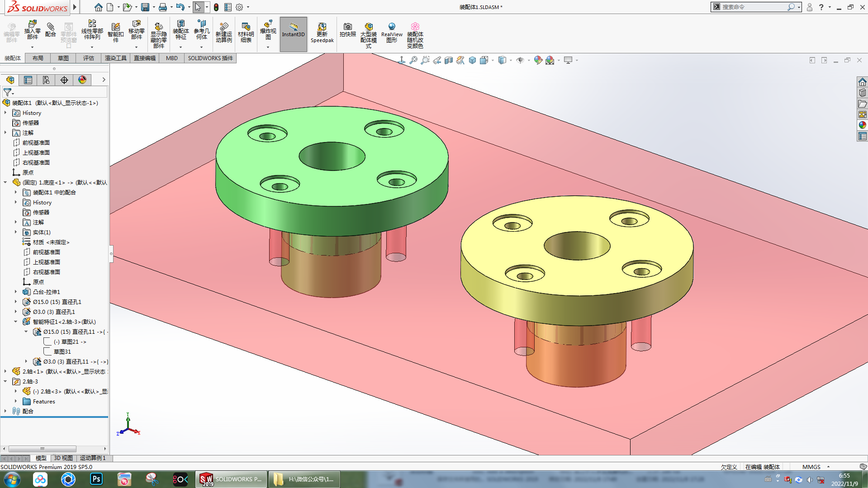The height and width of the screenshot is (488, 868).
Task: Click 更新 Speedpak update tool
Action: coord(322,33)
